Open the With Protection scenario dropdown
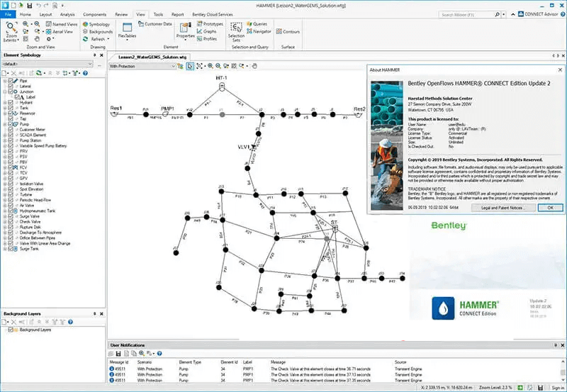 coord(142,66)
